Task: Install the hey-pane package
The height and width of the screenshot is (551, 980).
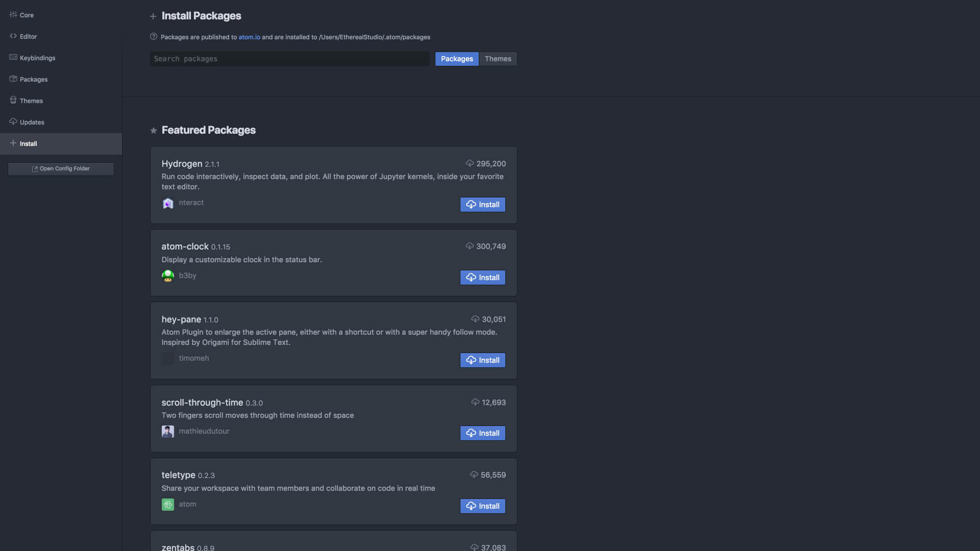Action: 482,360
